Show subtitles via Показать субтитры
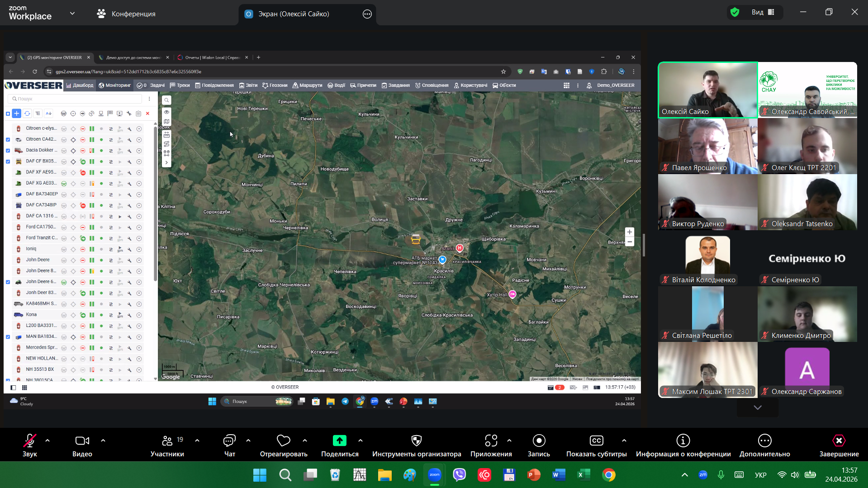This screenshot has width=868, height=488. 596,441
